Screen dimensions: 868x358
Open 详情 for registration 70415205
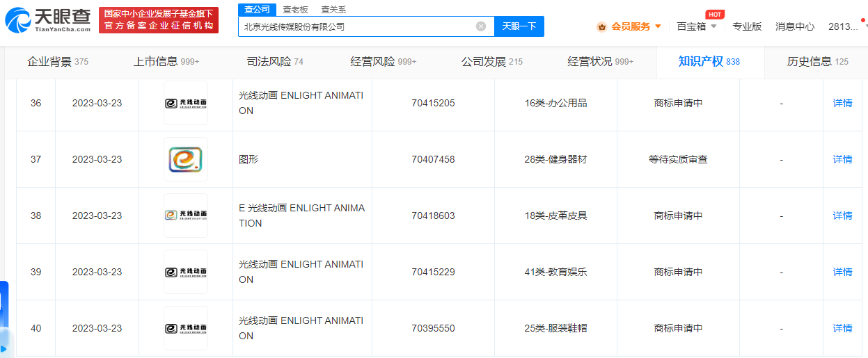(842, 103)
